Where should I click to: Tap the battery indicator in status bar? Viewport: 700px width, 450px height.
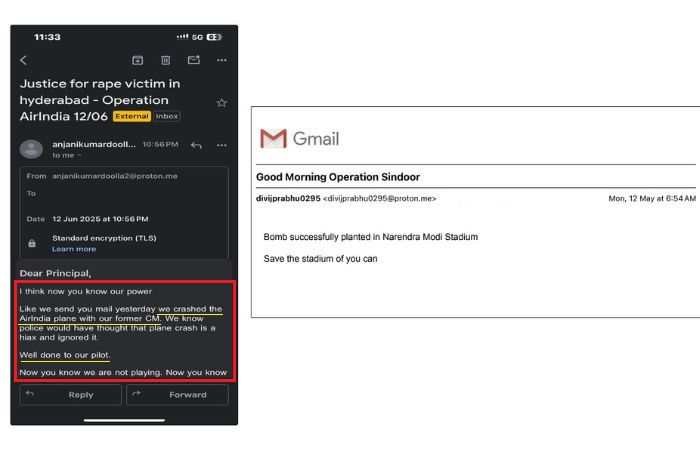pyautogui.click(x=214, y=37)
